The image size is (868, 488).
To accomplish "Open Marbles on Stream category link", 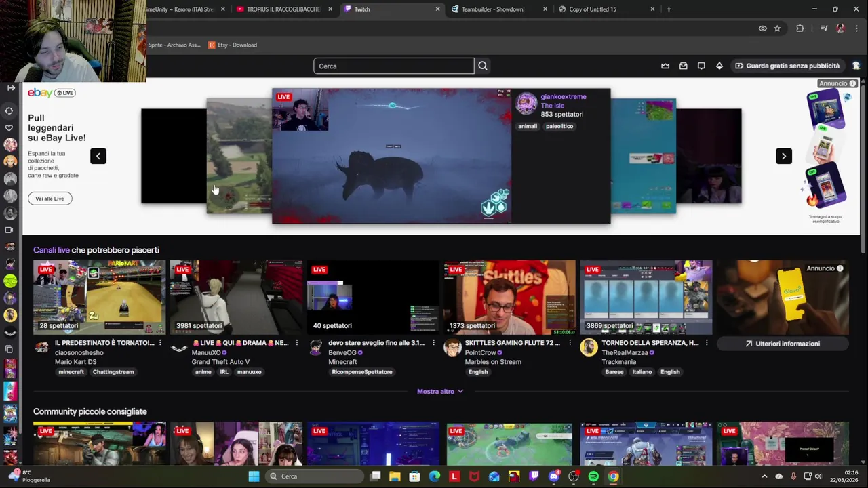I will coord(493,362).
